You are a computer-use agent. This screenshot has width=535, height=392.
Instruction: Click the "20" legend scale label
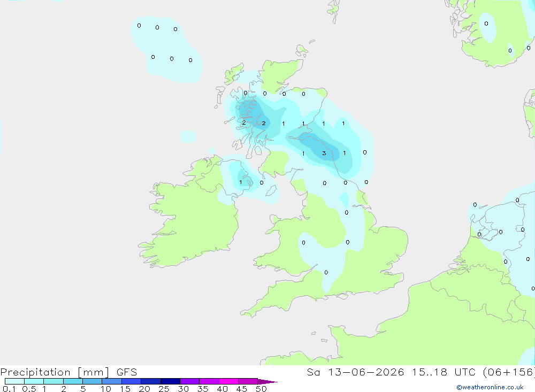point(144,389)
